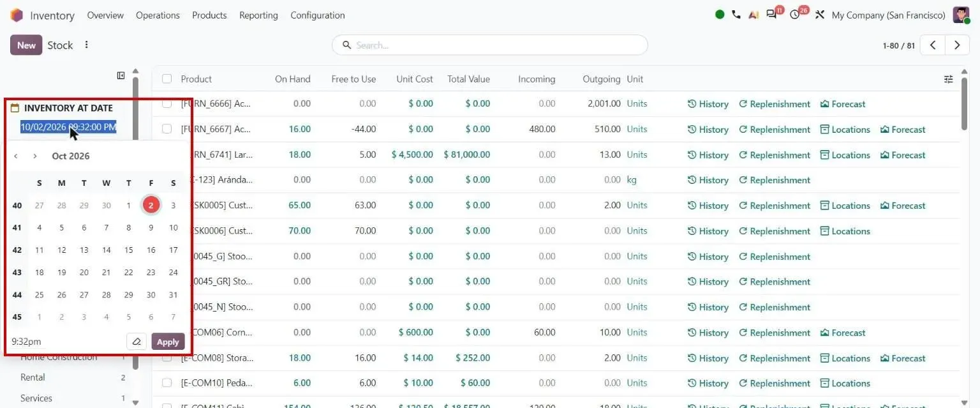
Task: Open History for the E-COM08 row
Action: 708,358
